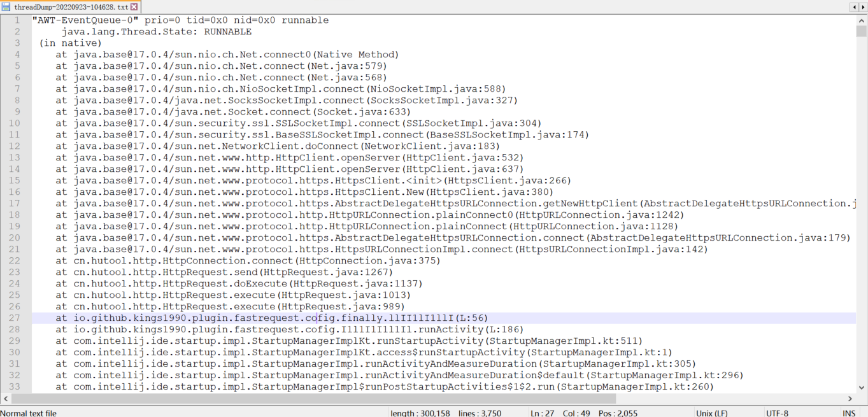
Task: Click 'HttpsClient.<init>' on line 15
Action: pos(388,181)
